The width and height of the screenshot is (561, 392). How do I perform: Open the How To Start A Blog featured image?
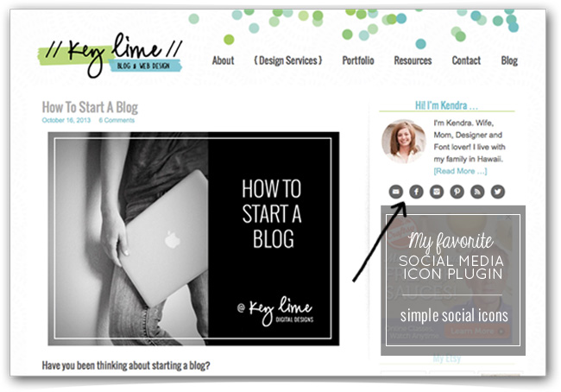(193, 239)
